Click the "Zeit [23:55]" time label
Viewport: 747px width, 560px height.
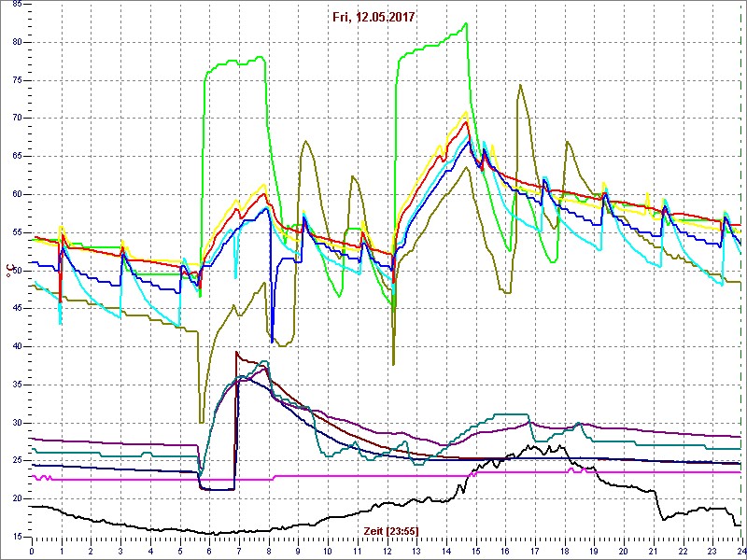coord(391,530)
